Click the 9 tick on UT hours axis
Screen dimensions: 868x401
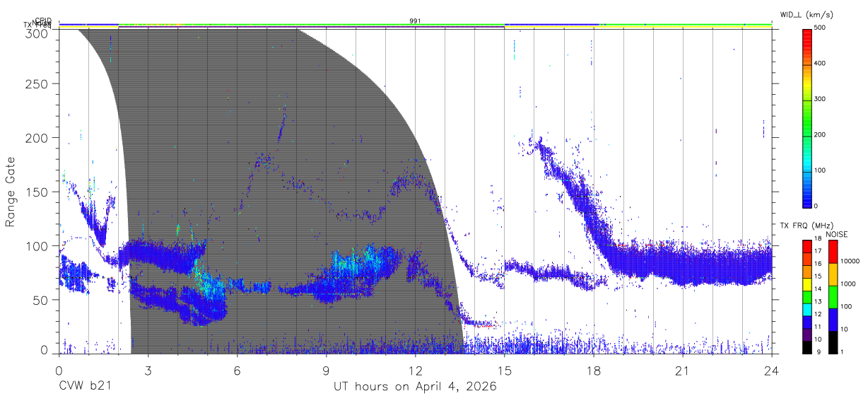point(326,370)
